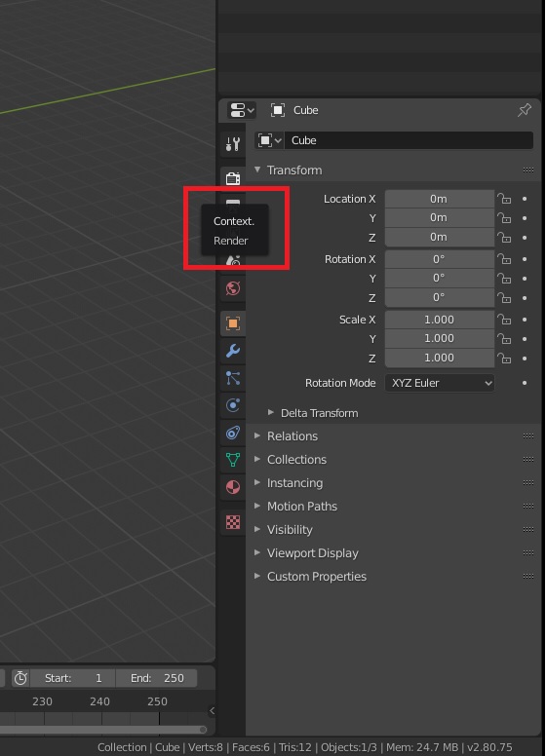Expand the Collections panel
This screenshot has height=756, width=546.
tap(257, 459)
